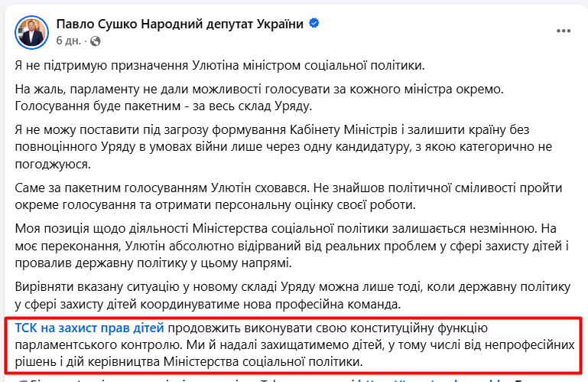Open the author name Павло Сушко Народний депутат
Image resolution: width=588 pixels, height=382 pixels.
point(180,24)
